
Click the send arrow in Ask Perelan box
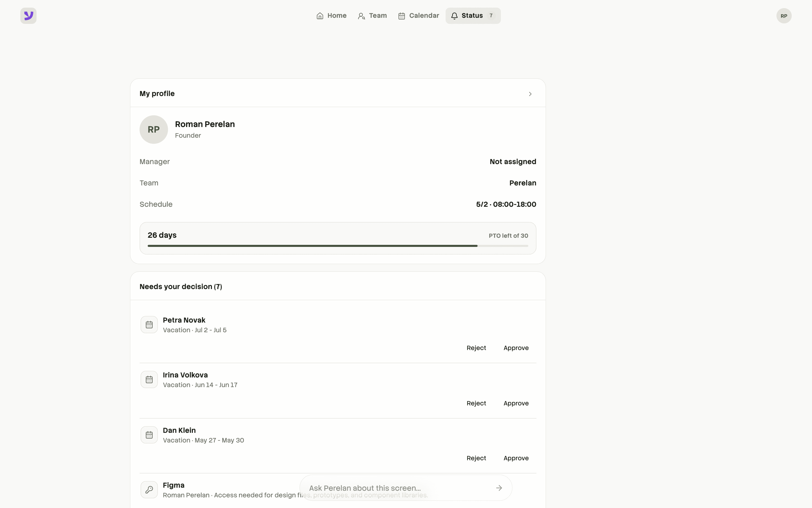click(x=499, y=488)
